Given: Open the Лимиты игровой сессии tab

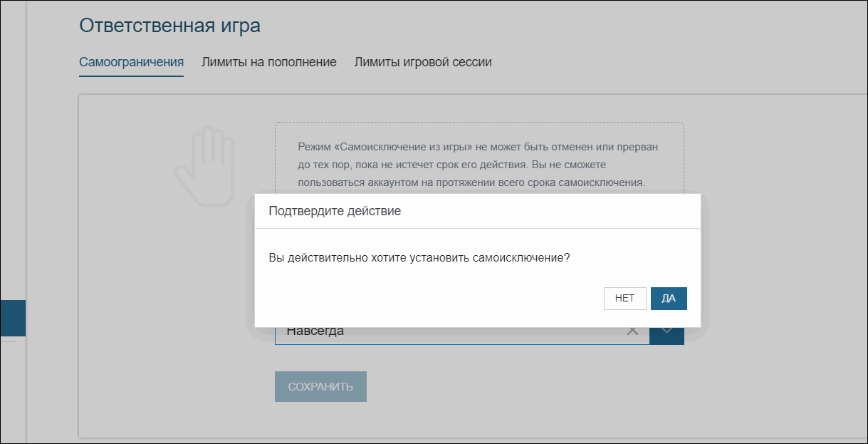Looking at the screenshot, I should coord(423,62).
